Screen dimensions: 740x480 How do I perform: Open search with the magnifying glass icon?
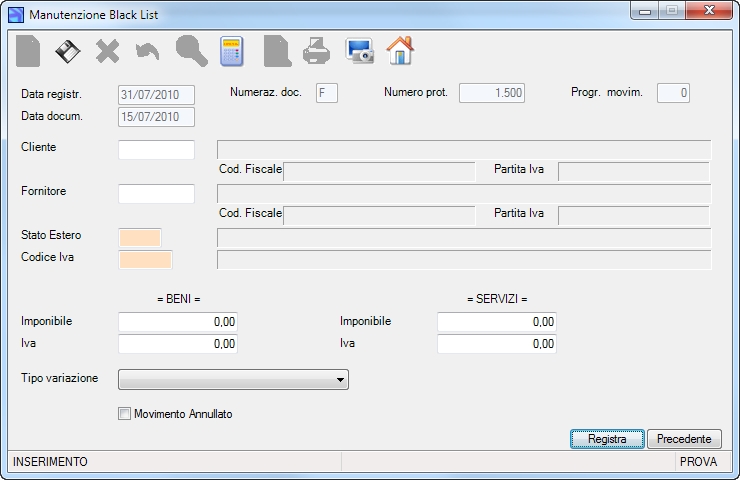tap(191, 51)
